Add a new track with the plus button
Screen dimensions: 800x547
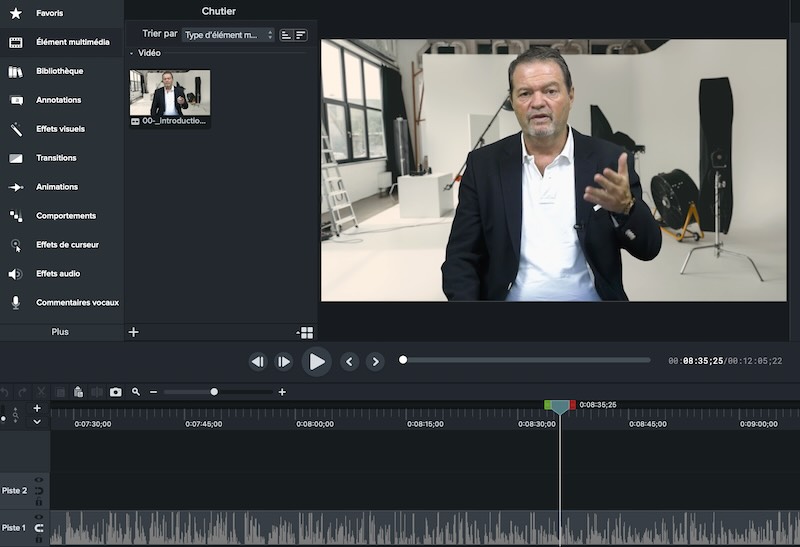click(x=37, y=408)
